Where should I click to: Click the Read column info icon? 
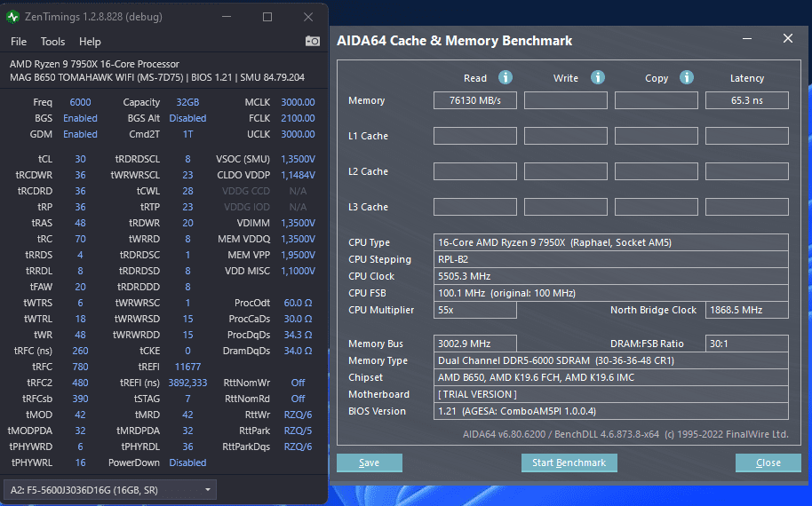pyautogui.click(x=506, y=77)
